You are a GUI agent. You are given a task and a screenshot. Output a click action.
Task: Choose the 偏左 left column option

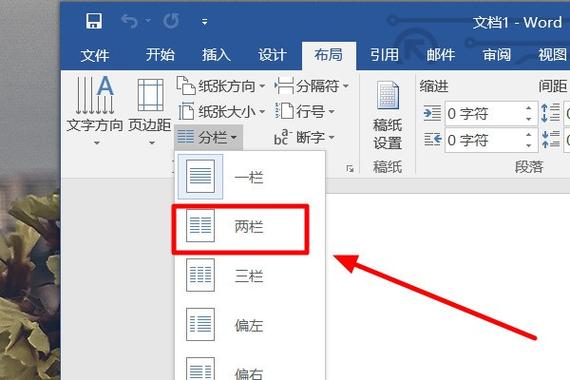tap(250, 325)
